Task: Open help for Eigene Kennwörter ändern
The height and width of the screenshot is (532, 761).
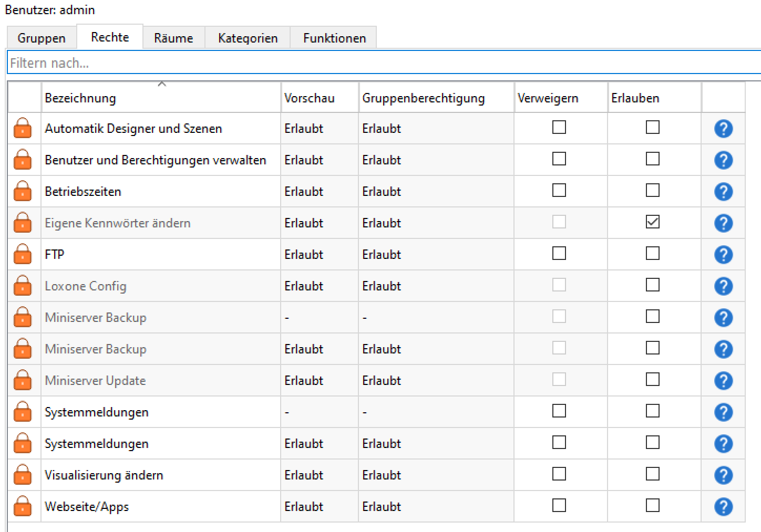Action: point(724,223)
